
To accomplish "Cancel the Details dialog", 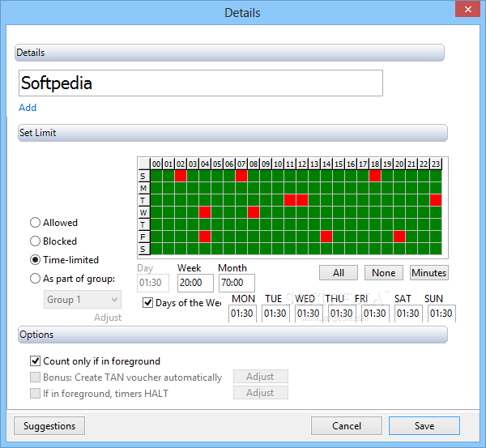I will pos(347,426).
